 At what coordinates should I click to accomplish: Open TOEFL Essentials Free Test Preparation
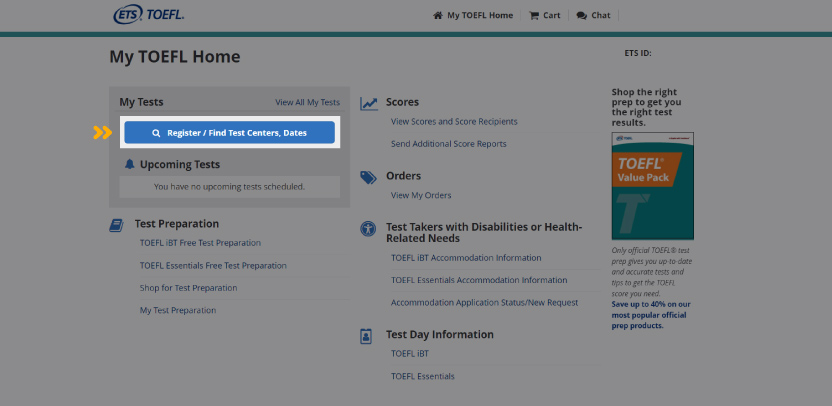[x=213, y=265]
